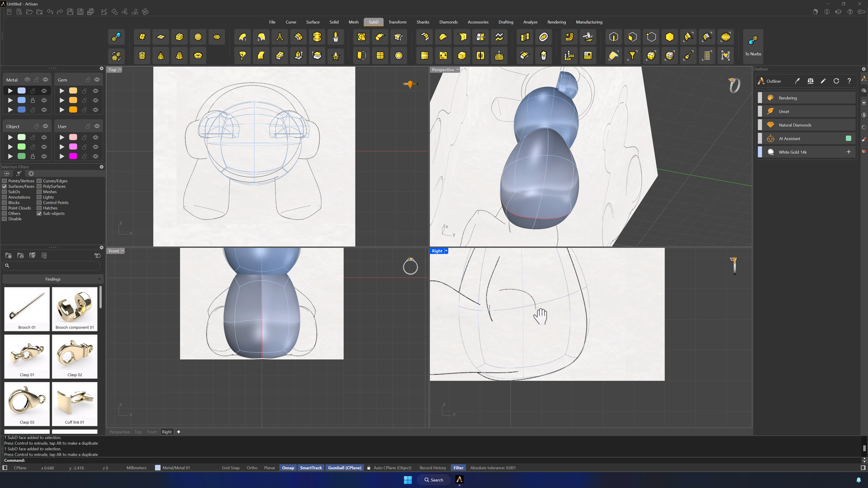
Task: Select the SubD sphere tool icon
Action: click(x=198, y=37)
